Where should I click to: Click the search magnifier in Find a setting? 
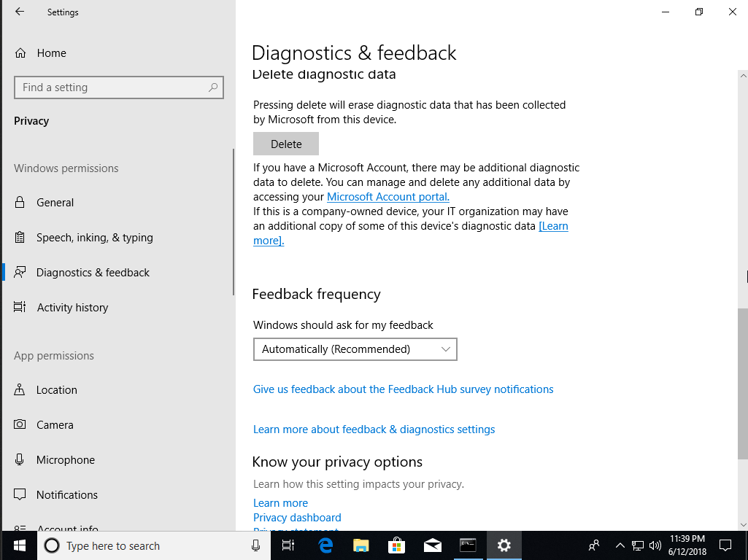pyautogui.click(x=213, y=87)
